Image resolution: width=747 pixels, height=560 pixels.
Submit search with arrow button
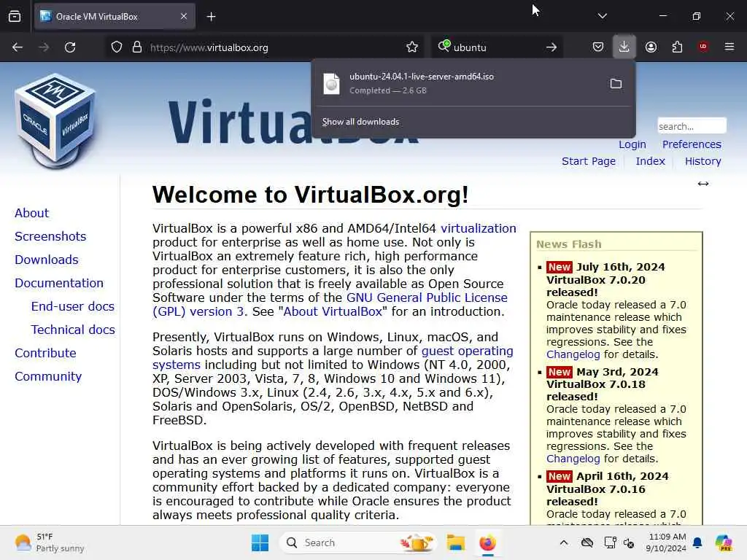tap(551, 47)
